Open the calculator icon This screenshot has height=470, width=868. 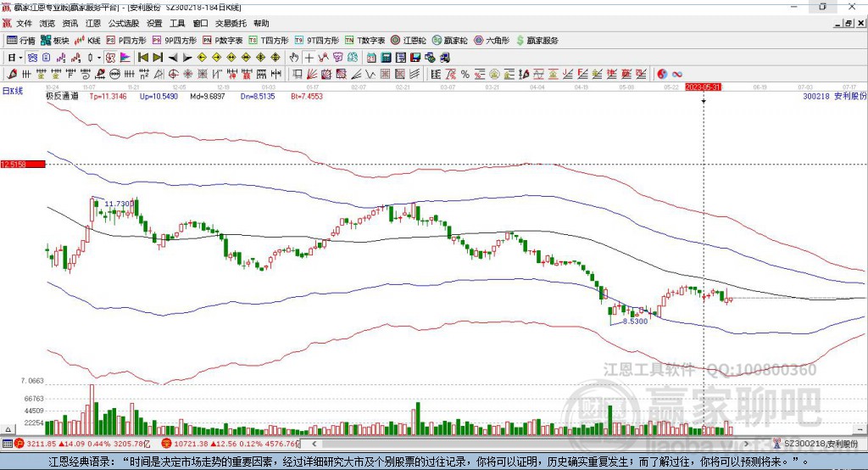point(387,58)
